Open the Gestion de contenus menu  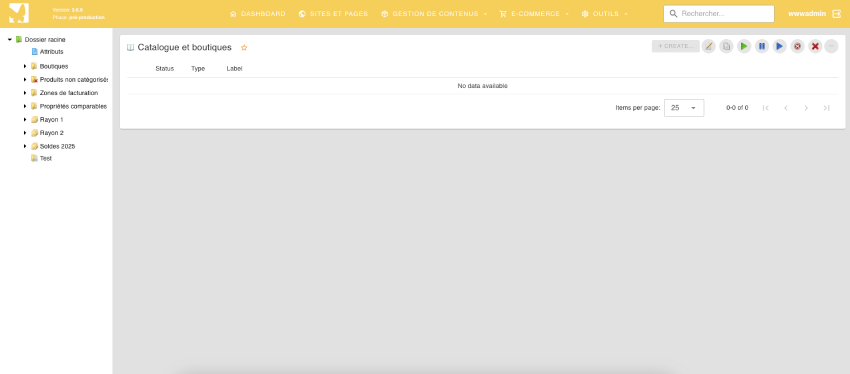pyautogui.click(x=434, y=14)
